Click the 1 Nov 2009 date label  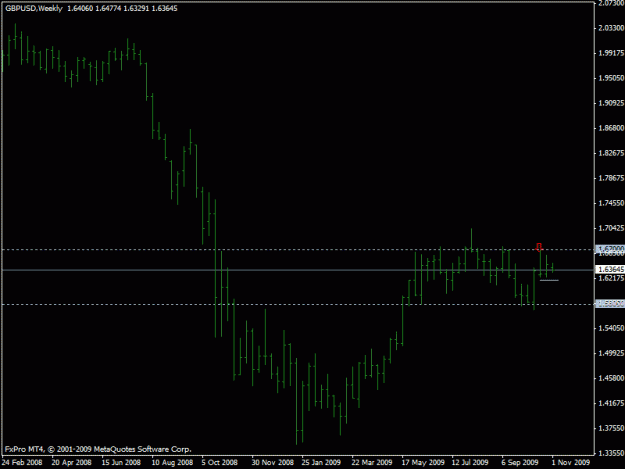571,463
